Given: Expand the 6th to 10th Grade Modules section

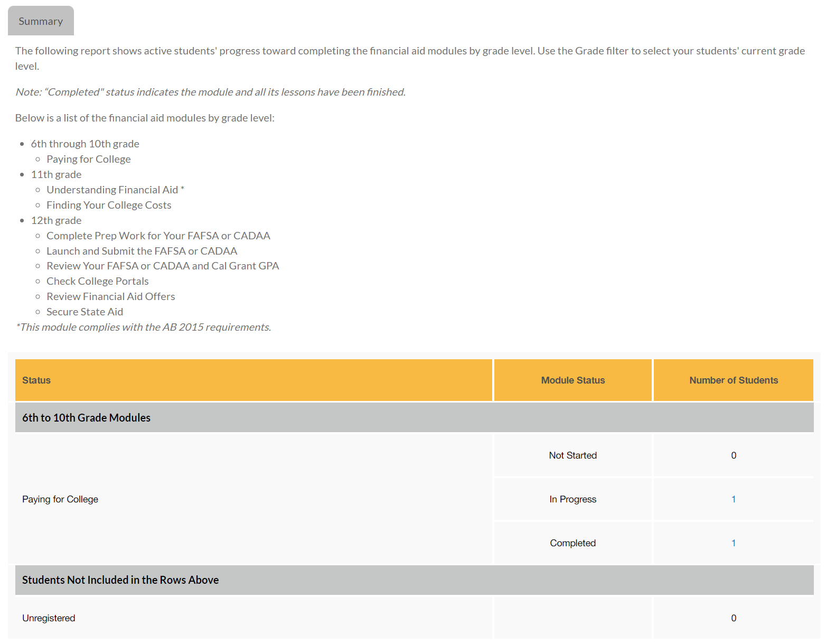Looking at the screenshot, I should (x=86, y=417).
